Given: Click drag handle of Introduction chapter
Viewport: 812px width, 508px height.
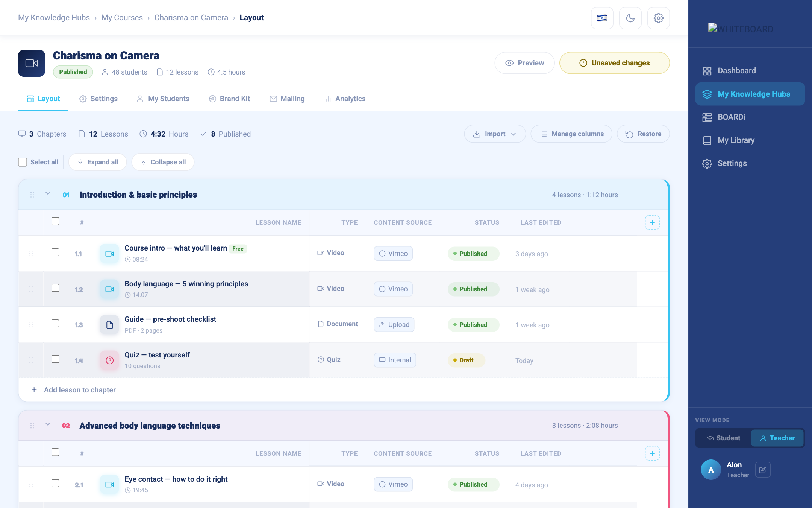Looking at the screenshot, I should [x=32, y=195].
